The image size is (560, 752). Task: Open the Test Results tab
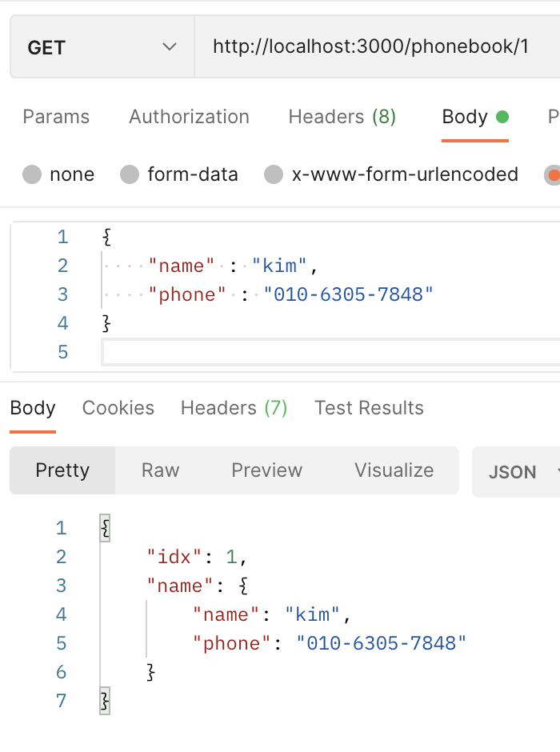click(369, 408)
